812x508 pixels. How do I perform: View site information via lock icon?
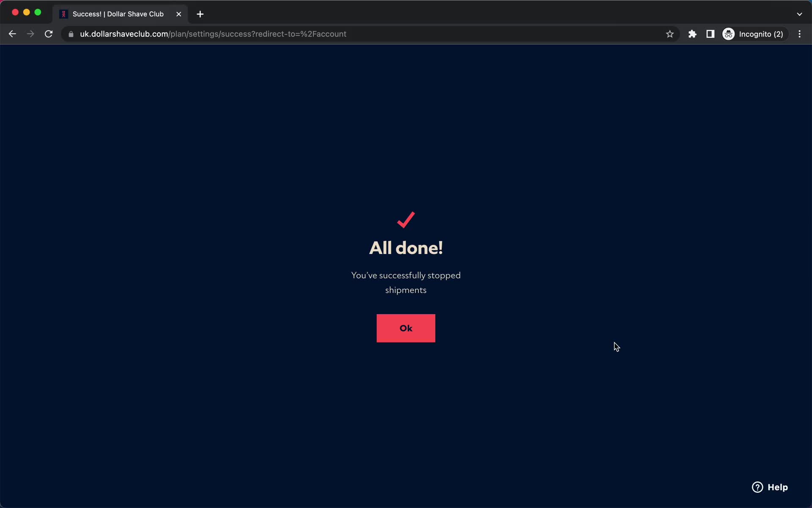tap(71, 34)
